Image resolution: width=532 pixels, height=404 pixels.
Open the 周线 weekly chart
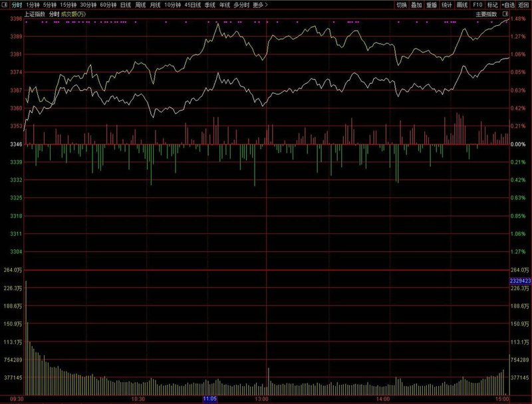140,5
